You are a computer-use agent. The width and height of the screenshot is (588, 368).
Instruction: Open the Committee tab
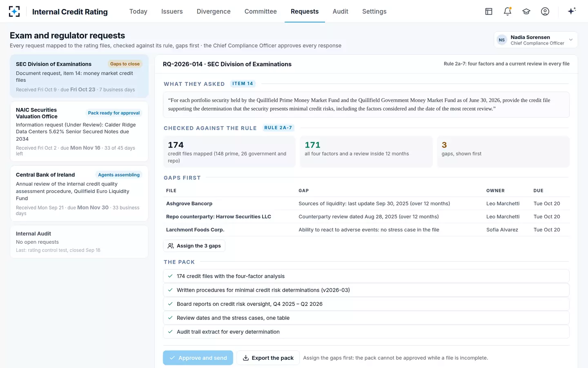(261, 11)
